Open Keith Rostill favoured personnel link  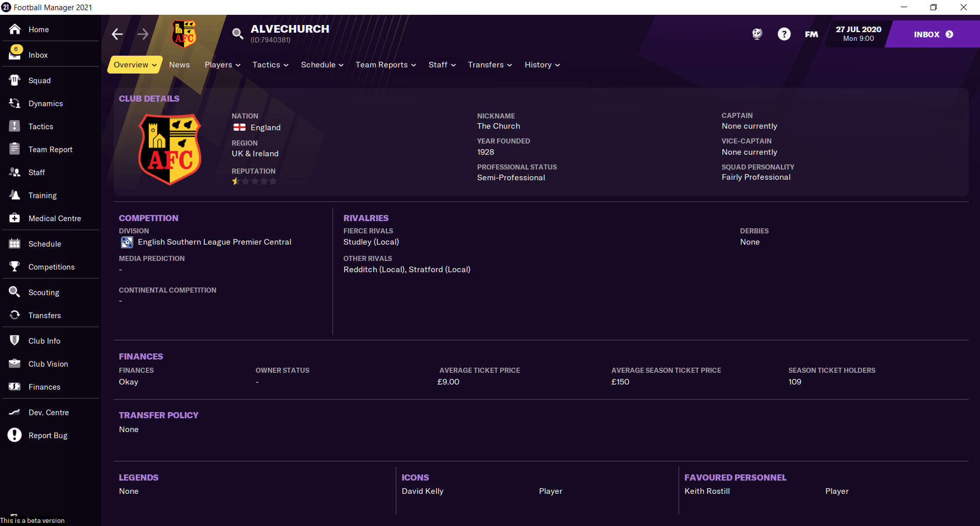707,491
